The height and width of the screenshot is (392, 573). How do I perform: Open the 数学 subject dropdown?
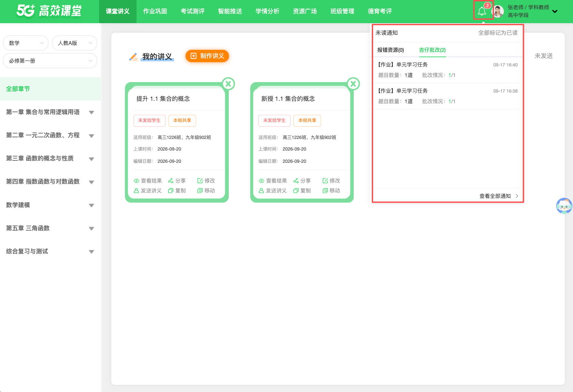(26, 43)
